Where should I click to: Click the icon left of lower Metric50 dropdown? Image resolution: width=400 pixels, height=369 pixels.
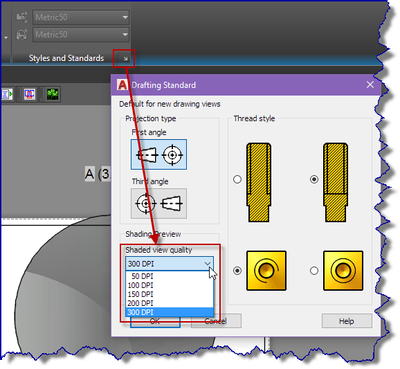[22, 35]
